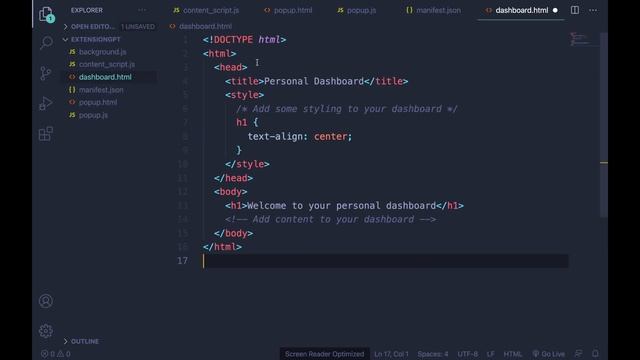The height and width of the screenshot is (360, 640).
Task: Open the Accounts icon in activity bar
Action: (46, 301)
